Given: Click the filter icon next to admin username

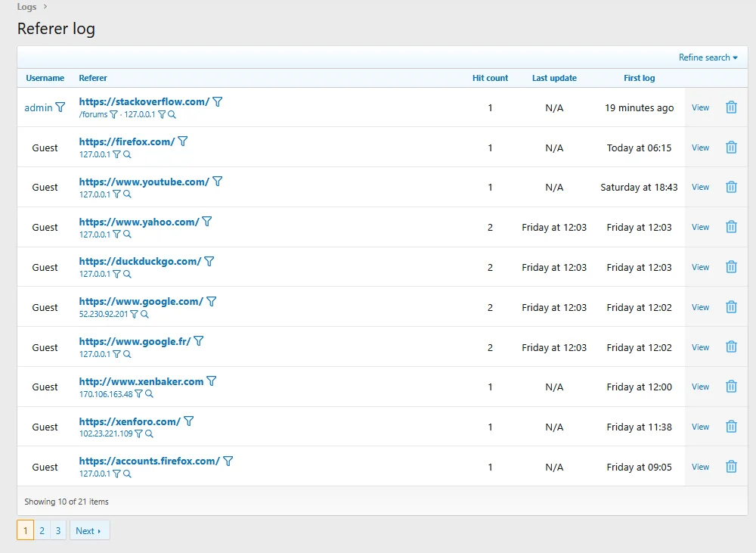Looking at the screenshot, I should pos(60,107).
